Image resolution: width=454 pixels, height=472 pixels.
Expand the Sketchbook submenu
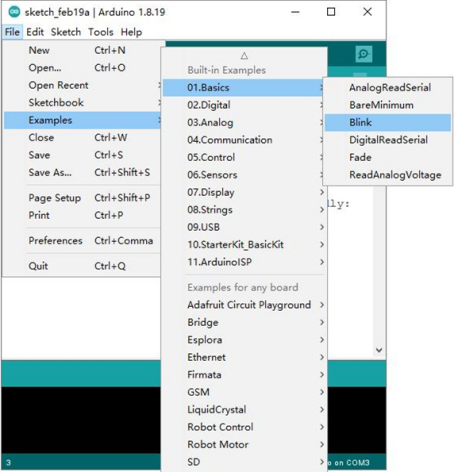pyautogui.click(x=82, y=103)
